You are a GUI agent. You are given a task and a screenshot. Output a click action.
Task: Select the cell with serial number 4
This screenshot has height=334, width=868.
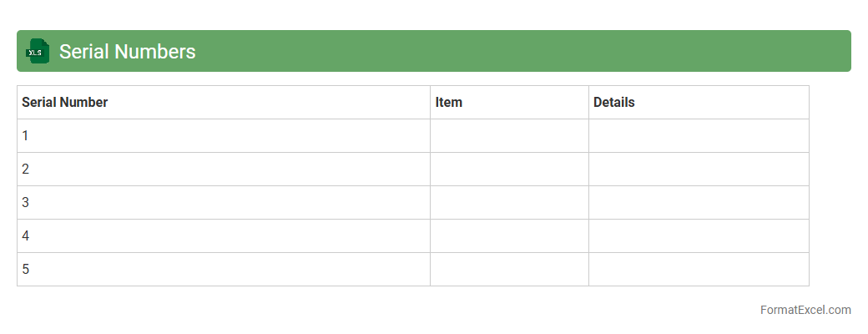(x=223, y=236)
